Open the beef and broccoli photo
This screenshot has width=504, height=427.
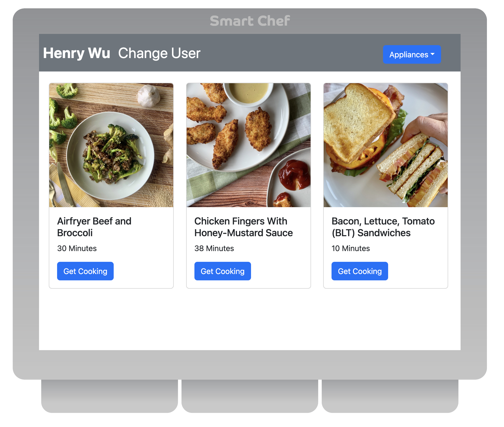click(111, 145)
